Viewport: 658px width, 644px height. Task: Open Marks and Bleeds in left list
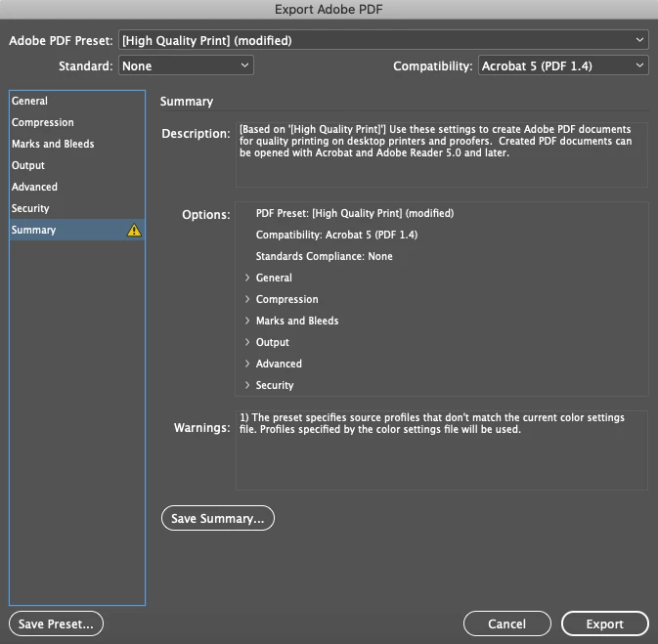point(77,144)
